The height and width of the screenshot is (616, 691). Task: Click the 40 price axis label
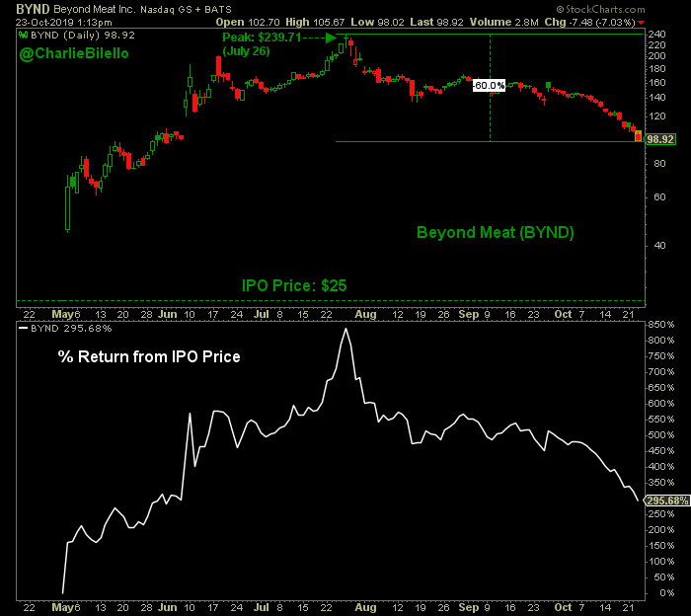pyautogui.click(x=659, y=246)
